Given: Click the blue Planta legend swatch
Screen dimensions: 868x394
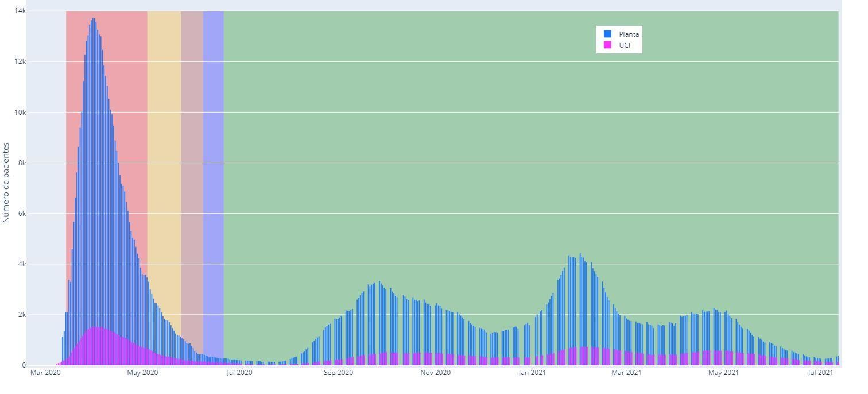Looking at the screenshot, I should (x=607, y=34).
